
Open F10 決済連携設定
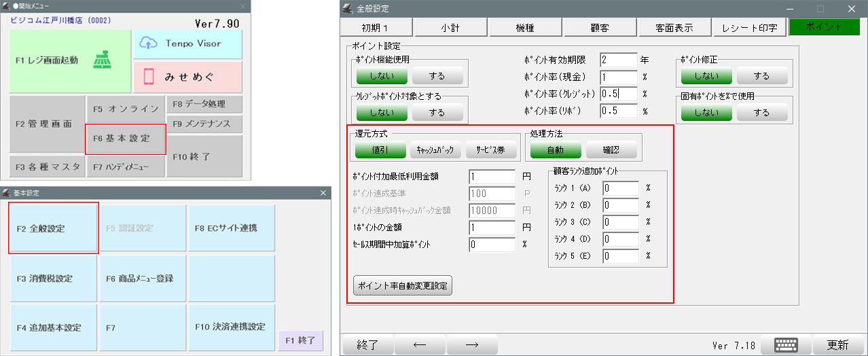(x=231, y=327)
